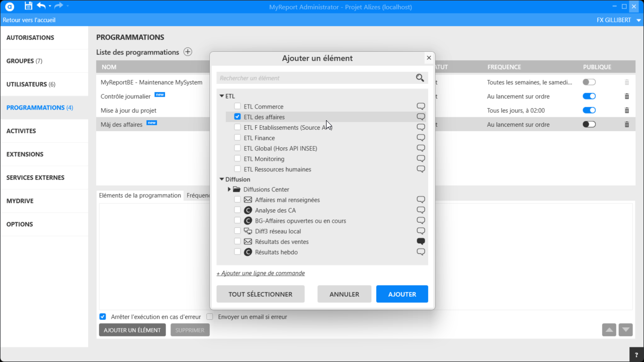The image size is (644, 362).
Task: Uncheck the ETL des affaires checkbox
Action: point(237,117)
